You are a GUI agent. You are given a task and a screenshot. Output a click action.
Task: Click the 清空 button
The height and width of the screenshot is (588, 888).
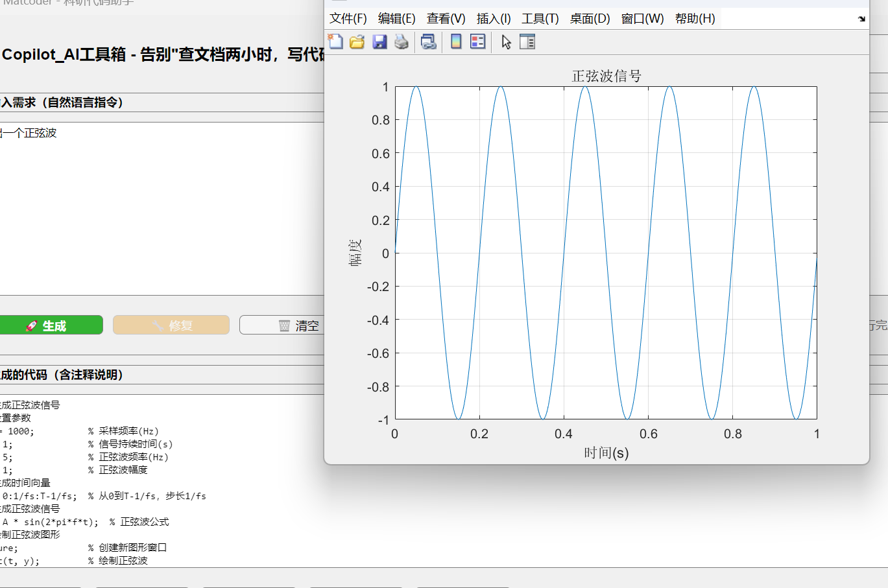pyautogui.click(x=282, y=325)
